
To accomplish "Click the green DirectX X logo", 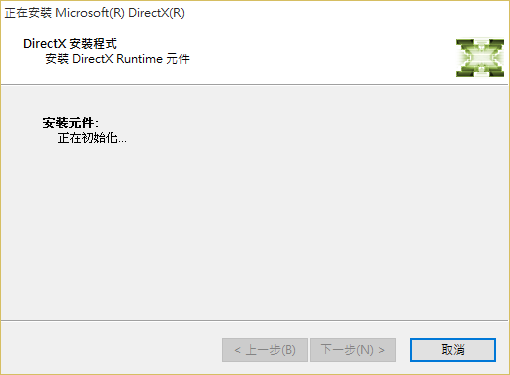I will pos(480,58).
